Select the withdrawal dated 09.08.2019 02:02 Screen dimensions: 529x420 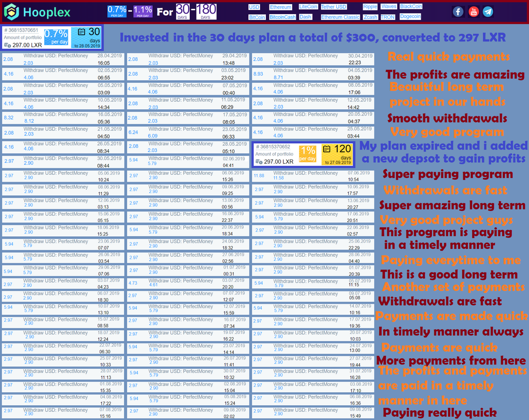[188, 413]
